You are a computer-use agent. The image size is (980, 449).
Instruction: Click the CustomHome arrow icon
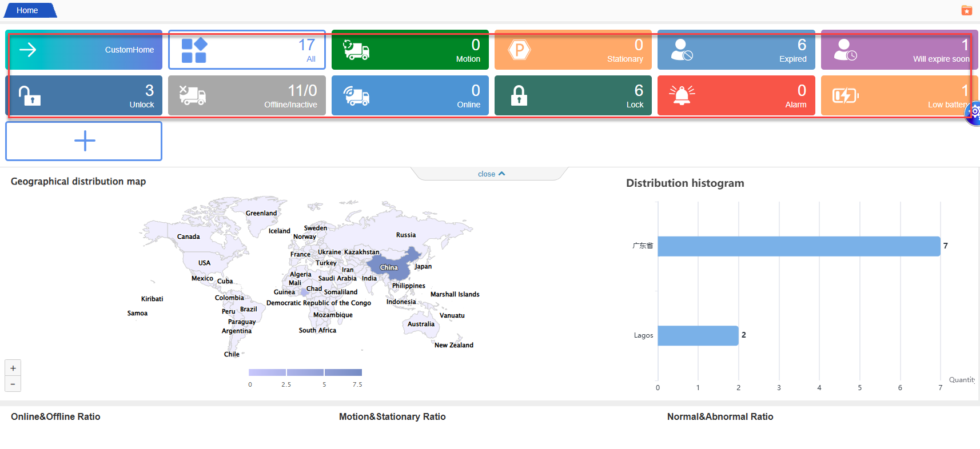pyautogui.click(x=28, y=50)
